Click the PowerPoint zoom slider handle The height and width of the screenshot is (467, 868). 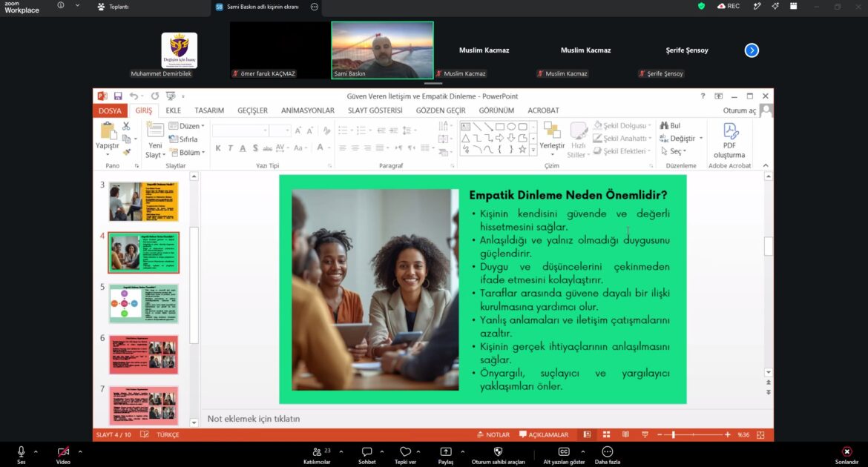[673, 435]
